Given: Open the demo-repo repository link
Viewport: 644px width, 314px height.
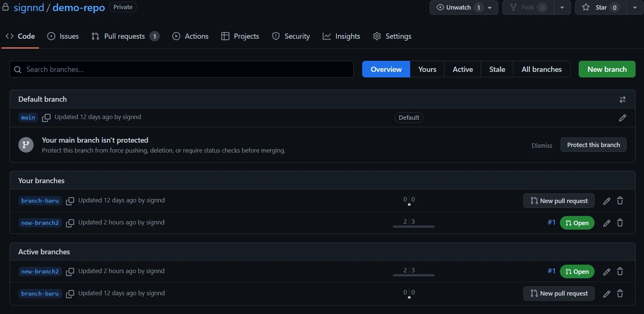Looking at the screenshot, I should pyautogui.click(x=79, y=7).
